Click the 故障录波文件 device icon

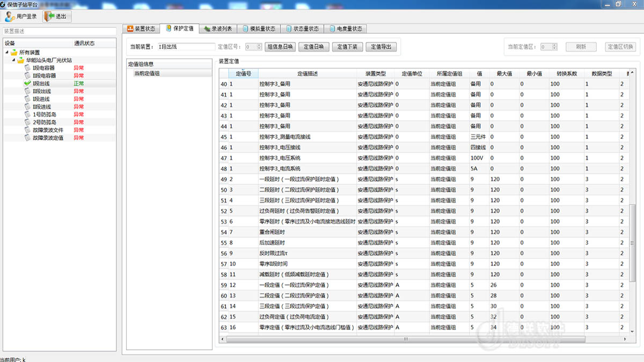coord(28,130)
